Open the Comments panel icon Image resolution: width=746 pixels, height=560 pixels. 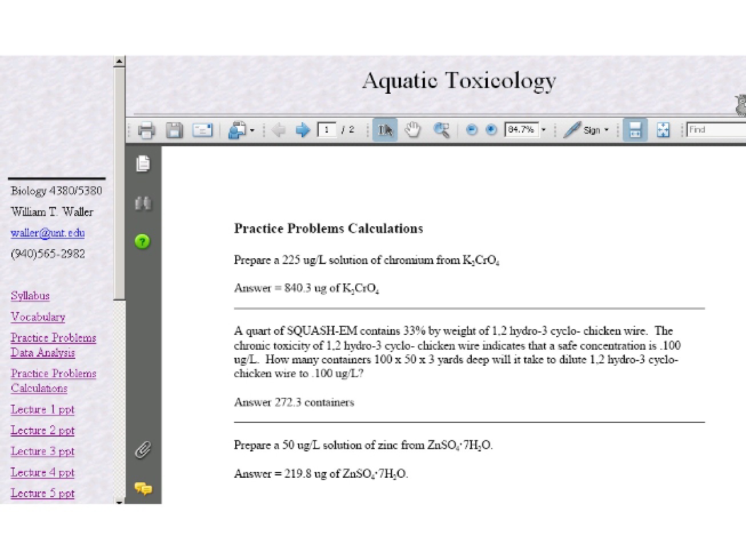point(143,489)
